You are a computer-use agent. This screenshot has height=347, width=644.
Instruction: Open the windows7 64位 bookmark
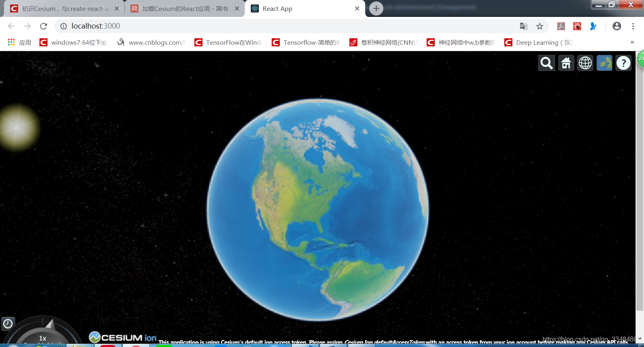(x=73, y=42)
